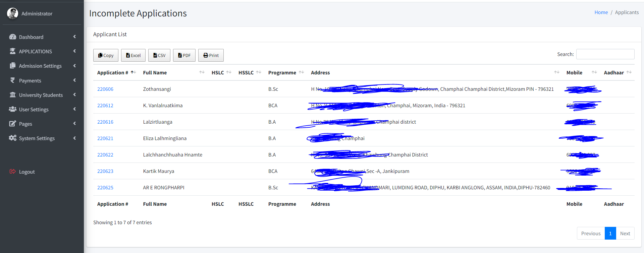Click the University Students building icon

13,95
